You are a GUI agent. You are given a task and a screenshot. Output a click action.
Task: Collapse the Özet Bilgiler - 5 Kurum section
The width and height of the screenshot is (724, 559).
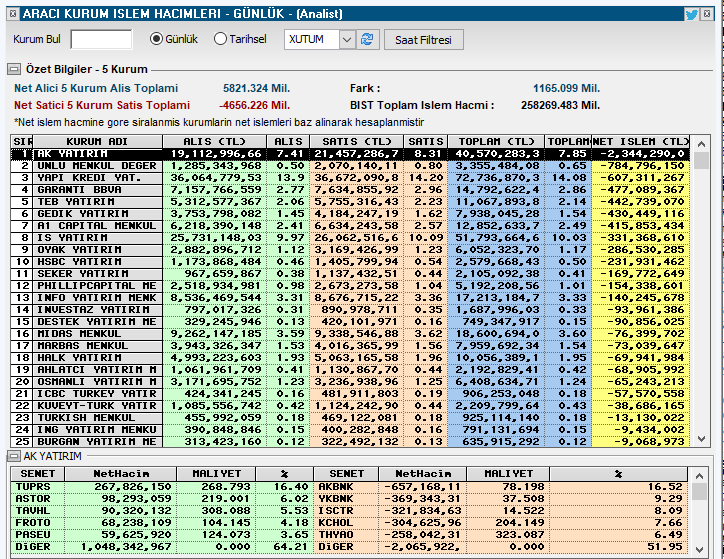14,69
